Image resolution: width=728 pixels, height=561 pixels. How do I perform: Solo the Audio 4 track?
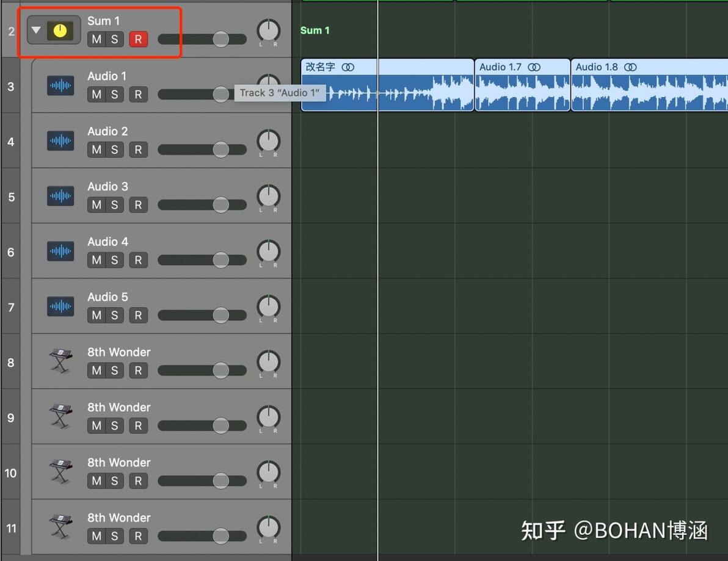pos(115,260)
